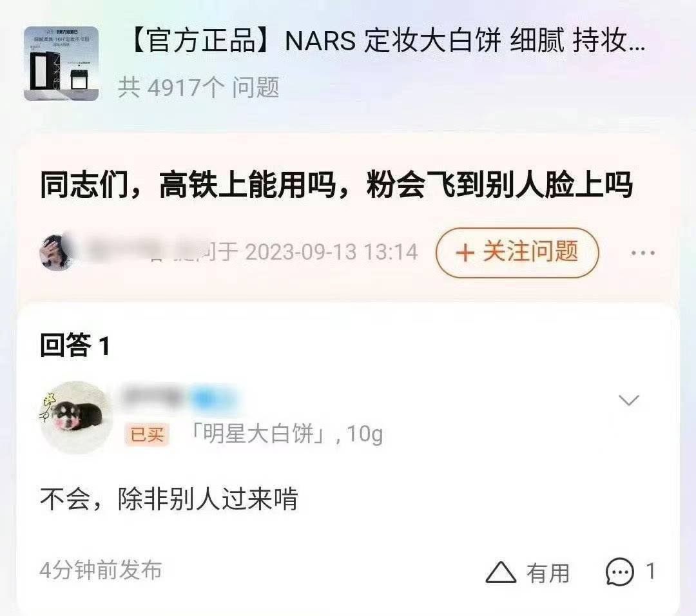Screen dimensions: 696x616
Task: View all 4917 questions count
Action: [x=198, y=87]
